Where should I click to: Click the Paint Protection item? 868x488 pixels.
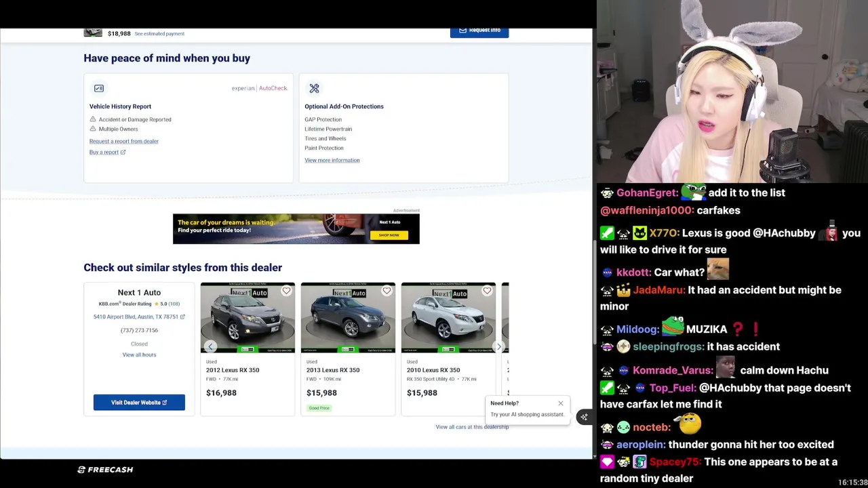324,148
